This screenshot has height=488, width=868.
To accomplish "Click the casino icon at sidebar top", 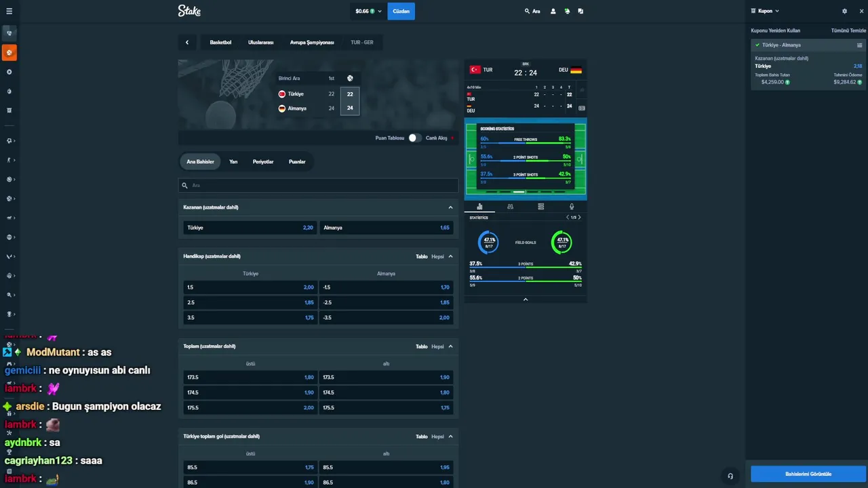I will tap(9, 33).
